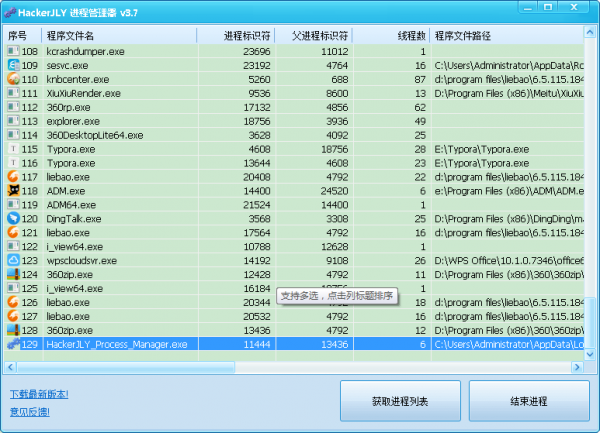The image size is (600, 433).
Task: Click the knbcenter.exe icon in row 110
Action: tap(13, 79)
